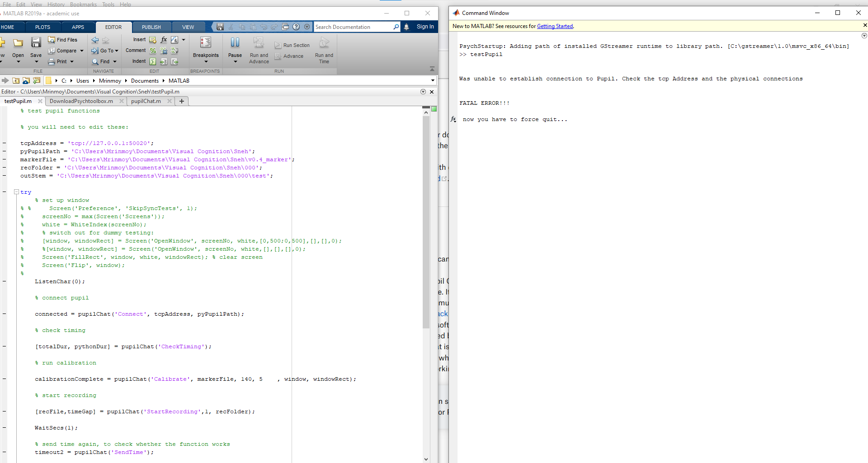Click the decrease indent icon

(x=175, y=61)
